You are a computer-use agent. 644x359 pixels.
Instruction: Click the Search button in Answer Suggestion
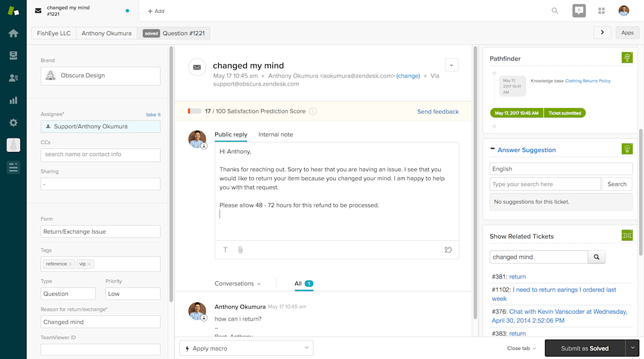point(617,184)
